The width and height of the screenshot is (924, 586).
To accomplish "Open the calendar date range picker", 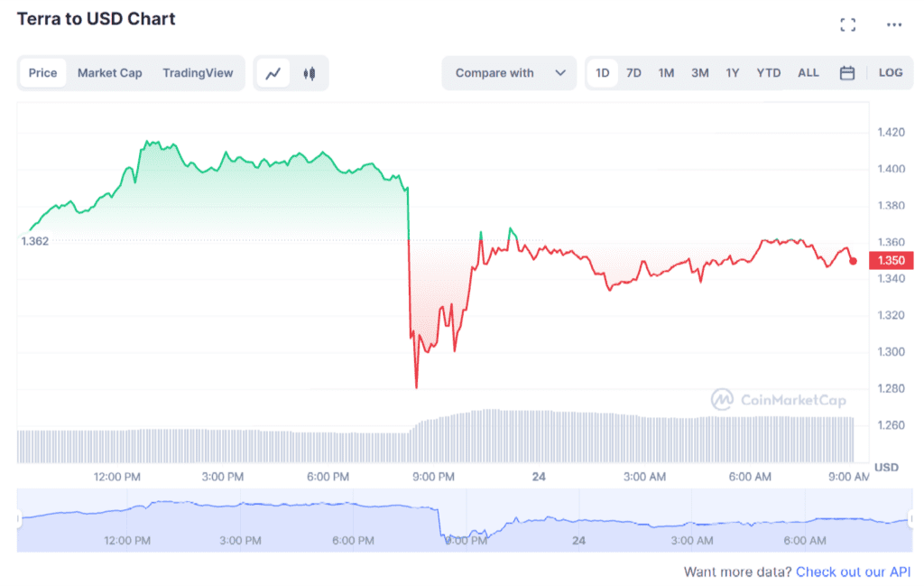I will coord(846,73).
